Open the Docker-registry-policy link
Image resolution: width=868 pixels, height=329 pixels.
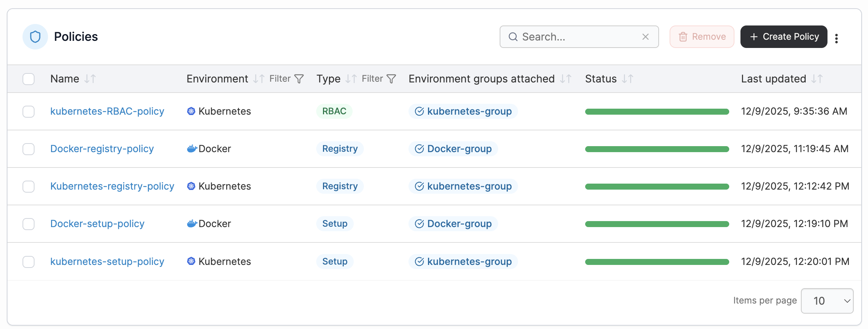coord(102,149)
